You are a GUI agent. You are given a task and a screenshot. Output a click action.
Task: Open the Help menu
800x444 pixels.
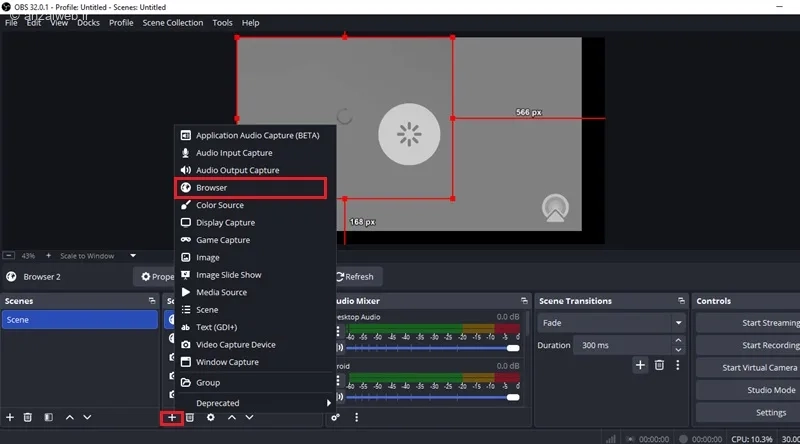click(251, 22)
